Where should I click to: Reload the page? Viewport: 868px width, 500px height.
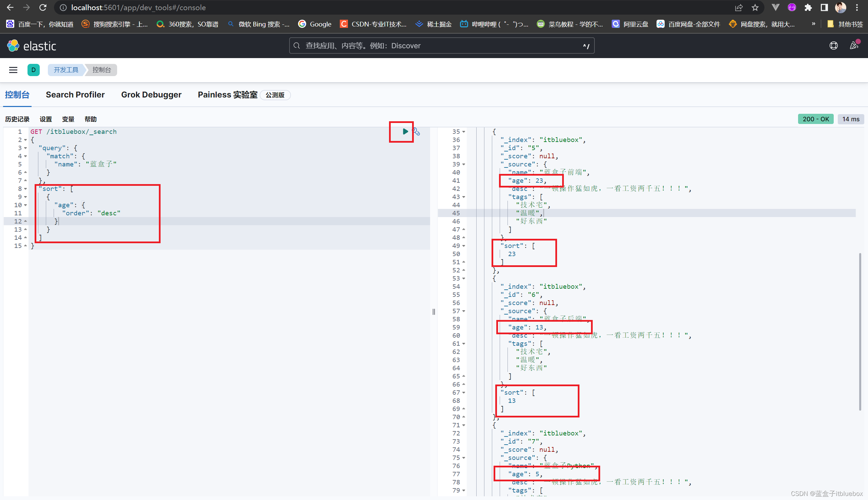pyautogui.click(x=42, y=7)
